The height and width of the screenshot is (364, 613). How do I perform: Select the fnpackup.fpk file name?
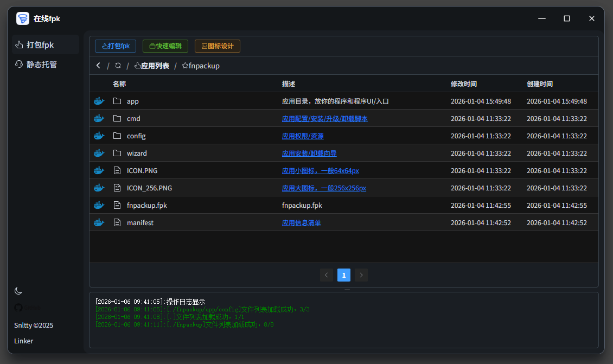147,205
